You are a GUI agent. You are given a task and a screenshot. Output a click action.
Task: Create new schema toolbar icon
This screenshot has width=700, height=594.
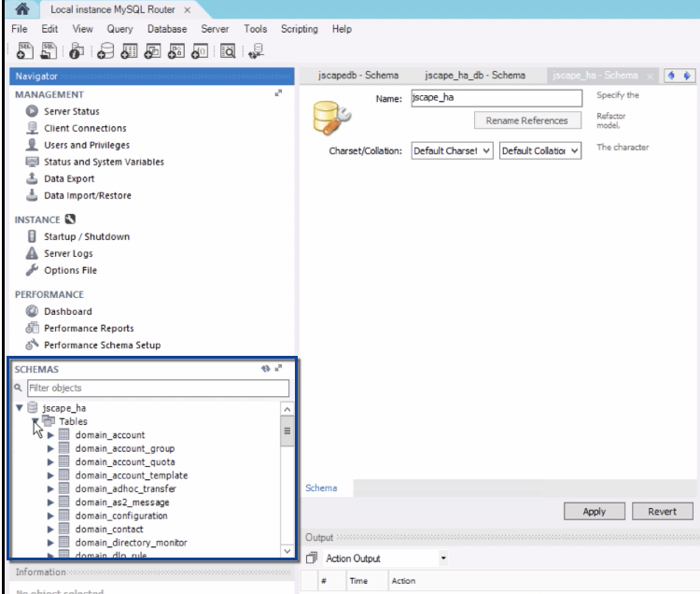pos(105,51)
